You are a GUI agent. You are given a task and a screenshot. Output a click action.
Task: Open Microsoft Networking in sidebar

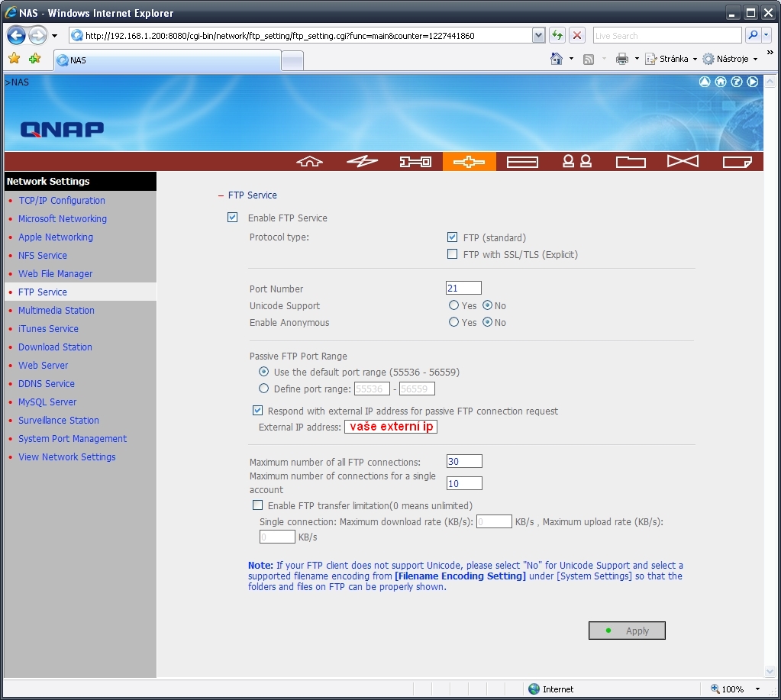click(x=63, y=218)
